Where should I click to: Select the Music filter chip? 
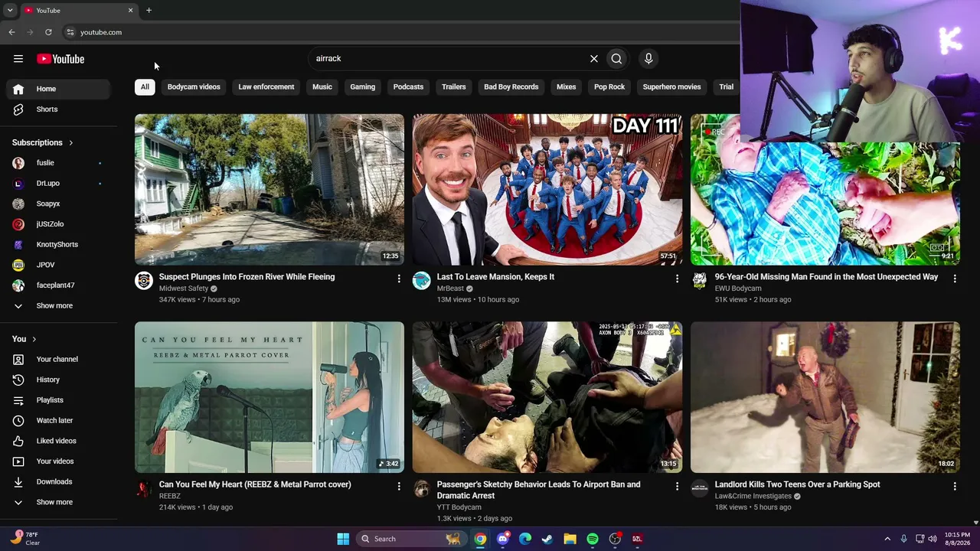pyautogui.click(x=322, y=87)
